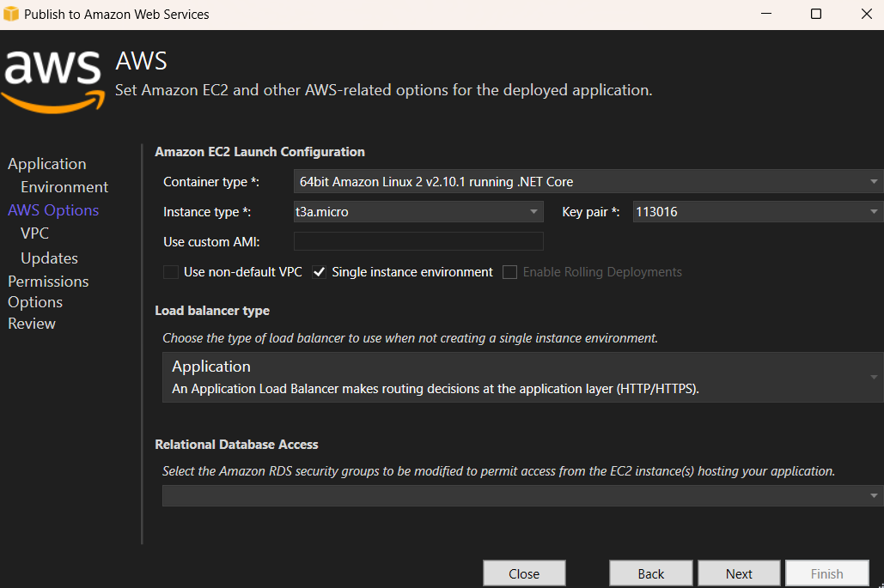
Task: Open the RDS security groups dropdown
Action: click(522, 495)
